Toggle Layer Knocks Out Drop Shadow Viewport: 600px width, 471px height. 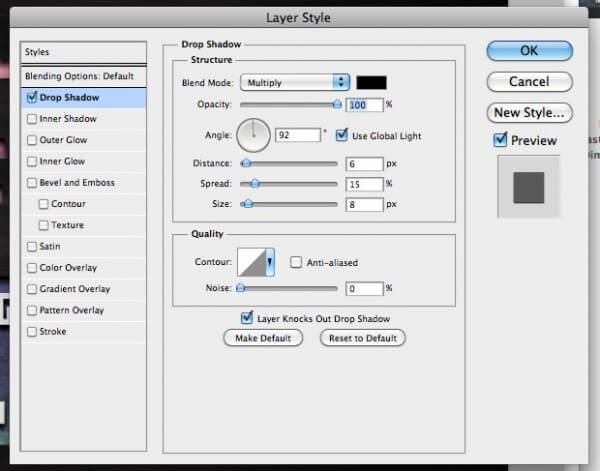point(247,318)
